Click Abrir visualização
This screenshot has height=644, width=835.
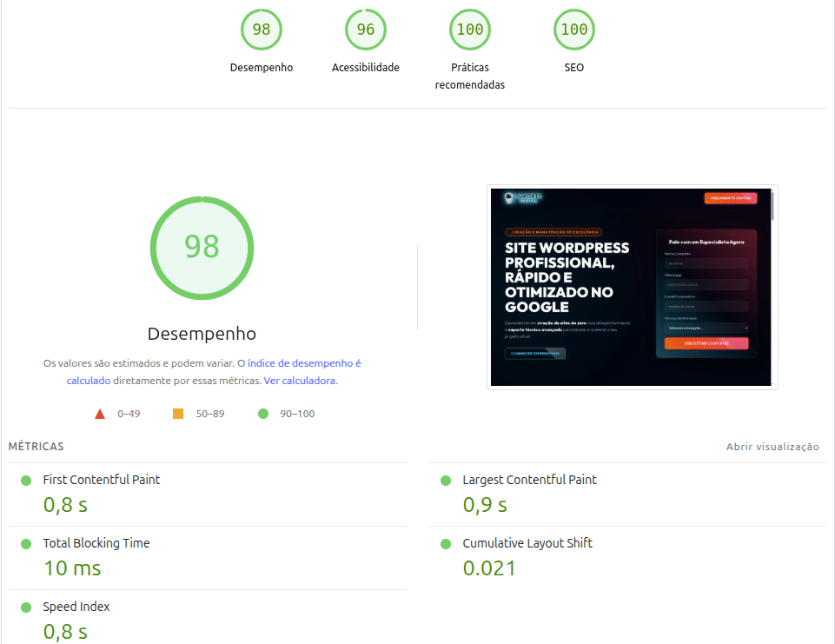pyautogui.click(x=772, y=446)
